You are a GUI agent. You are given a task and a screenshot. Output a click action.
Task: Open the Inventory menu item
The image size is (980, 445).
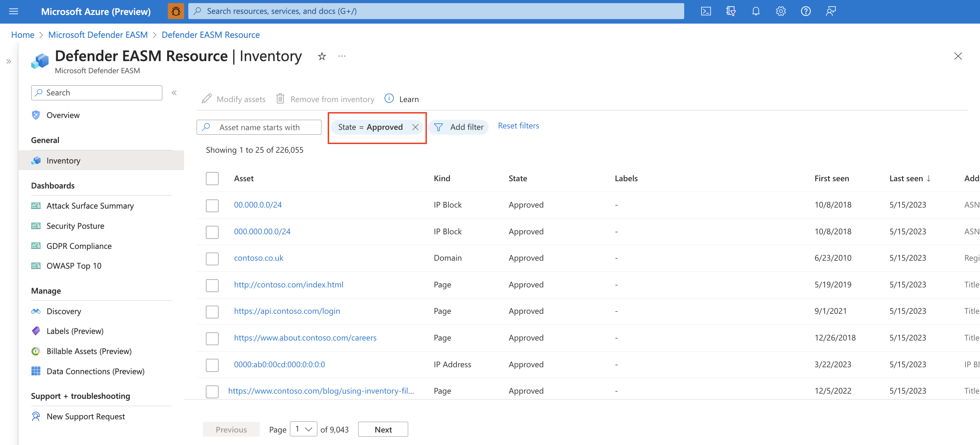[63, 160]
